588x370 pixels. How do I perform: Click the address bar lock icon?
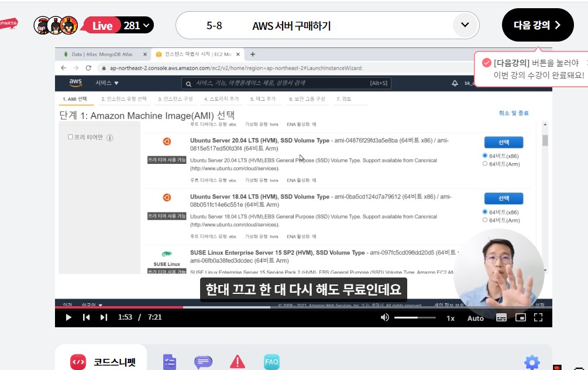pyautogui.click(x=104, y=68)
